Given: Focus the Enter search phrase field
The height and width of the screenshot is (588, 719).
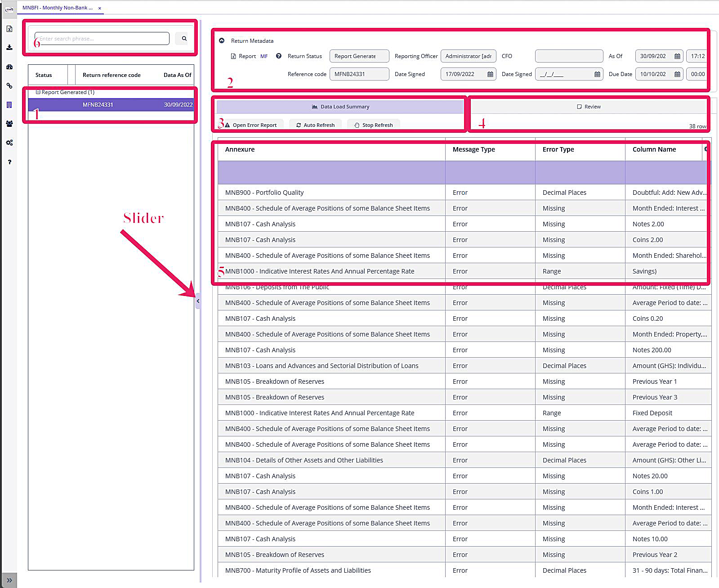Looking at the screenshot, I should [102, 39].
